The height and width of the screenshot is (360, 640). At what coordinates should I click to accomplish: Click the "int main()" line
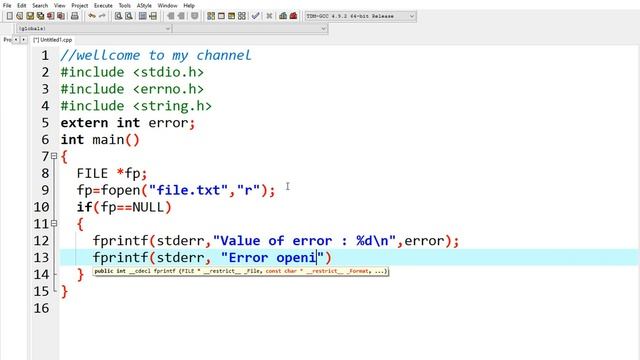pyautogui.click(x=100, y=140)
